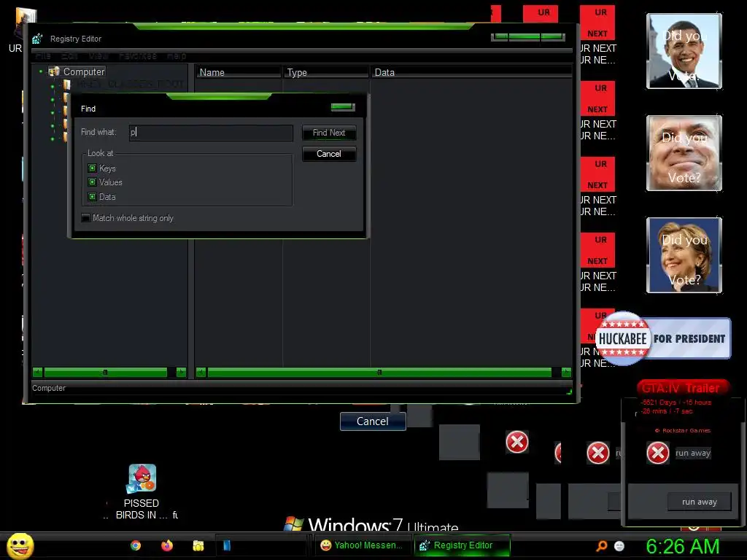Click the Clinton 'Did you Vote?' gadget
This screenshot has width=747, height=560.
pyautogui.click(x=684, y=254)
